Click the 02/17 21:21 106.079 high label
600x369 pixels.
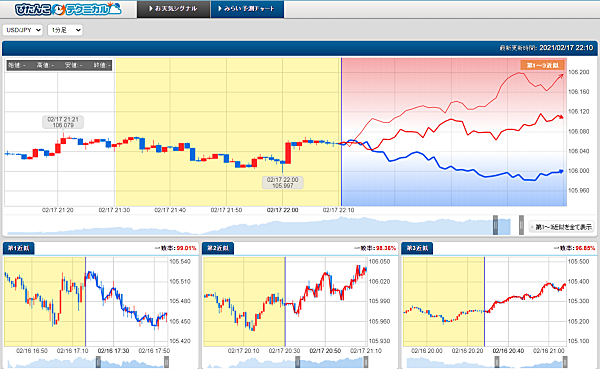(63, 122)
